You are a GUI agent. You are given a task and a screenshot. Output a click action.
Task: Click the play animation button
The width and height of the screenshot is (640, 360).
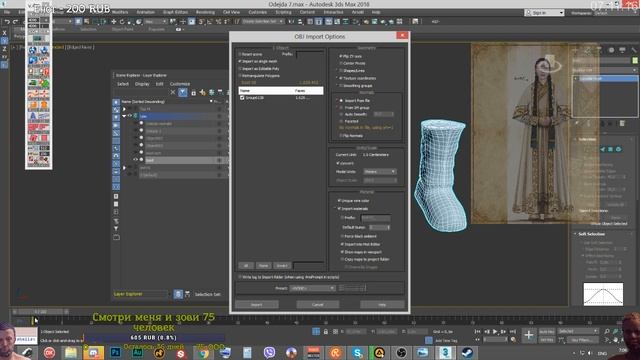click(x=495, y=331)
